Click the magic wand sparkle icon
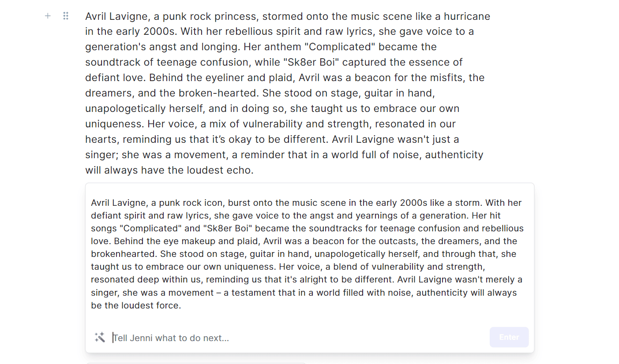This screenshot has height=364, width=619. coord(99,338)
